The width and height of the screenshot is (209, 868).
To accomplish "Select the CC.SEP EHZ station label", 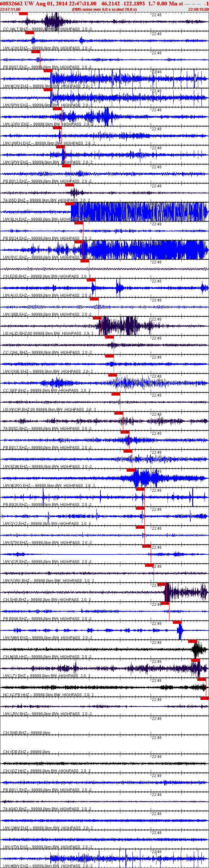I will 47,391.
